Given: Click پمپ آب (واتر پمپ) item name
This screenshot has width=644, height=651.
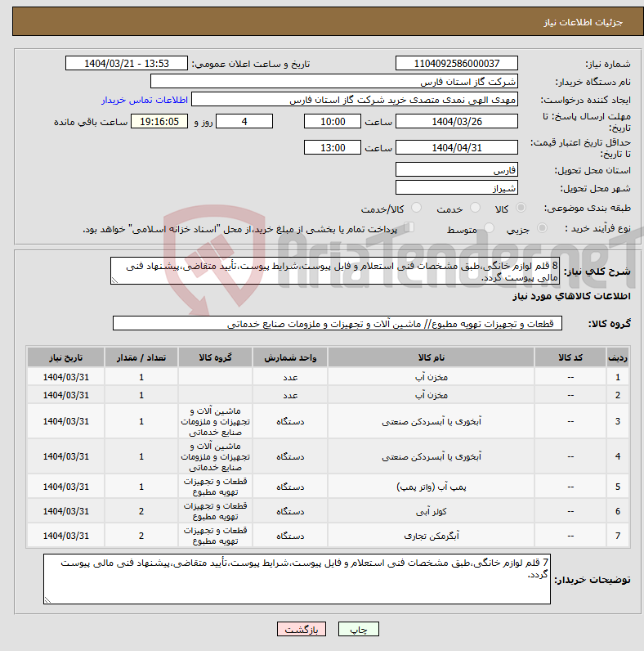Looking at the screenshot, I should pos(432,487).
